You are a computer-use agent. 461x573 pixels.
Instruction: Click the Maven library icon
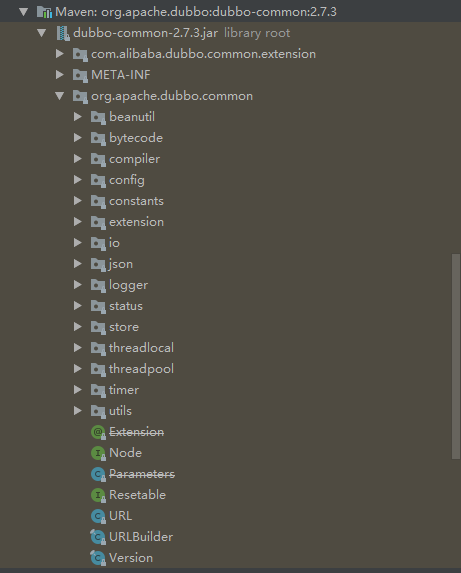click(44, 12)
